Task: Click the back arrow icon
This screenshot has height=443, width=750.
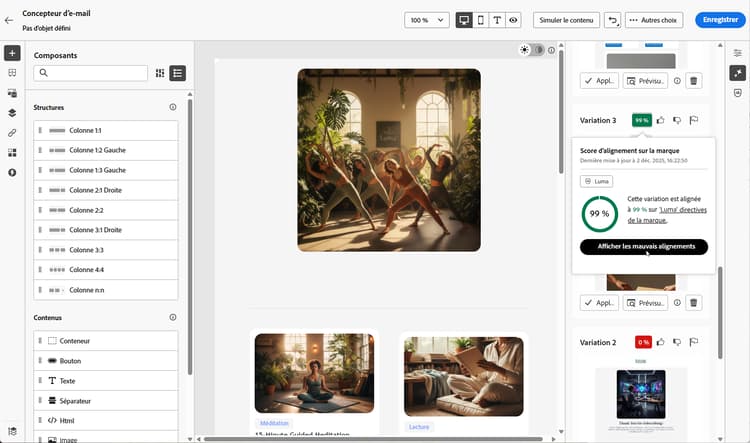Action: 9,20
